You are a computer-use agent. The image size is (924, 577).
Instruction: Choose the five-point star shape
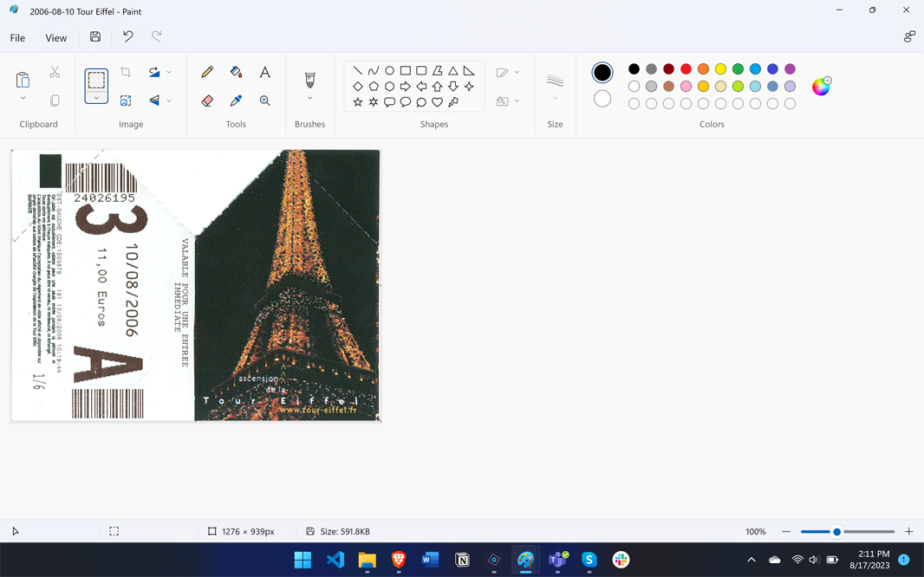[x=358, y=102]
